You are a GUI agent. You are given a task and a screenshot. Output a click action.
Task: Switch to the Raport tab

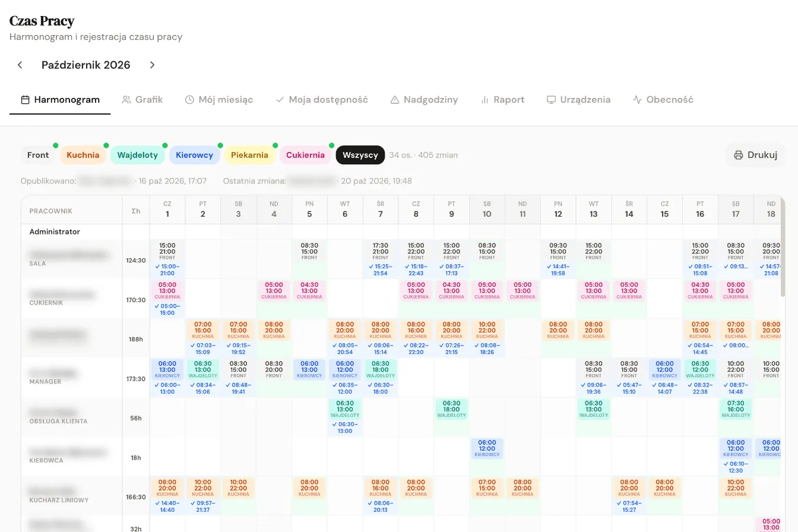coord(502,100)
